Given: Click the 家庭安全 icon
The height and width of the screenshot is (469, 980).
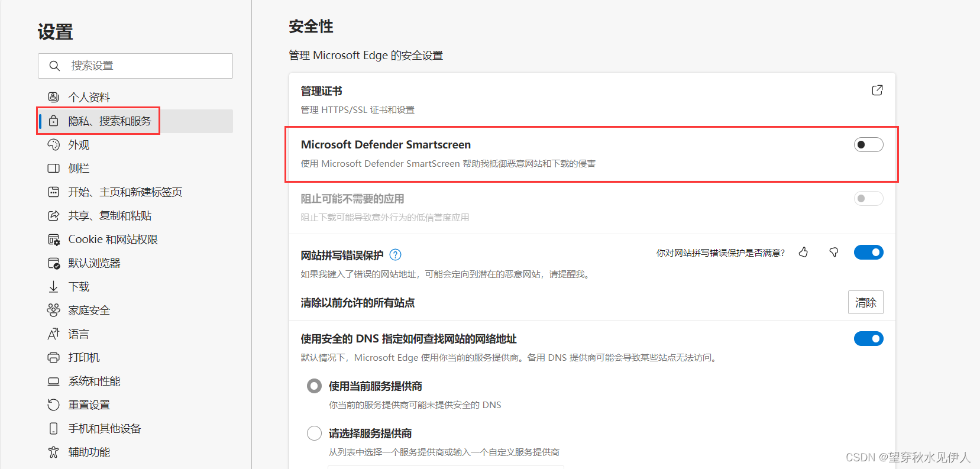Looking at the screenshot, I should (x=53, y=310).
